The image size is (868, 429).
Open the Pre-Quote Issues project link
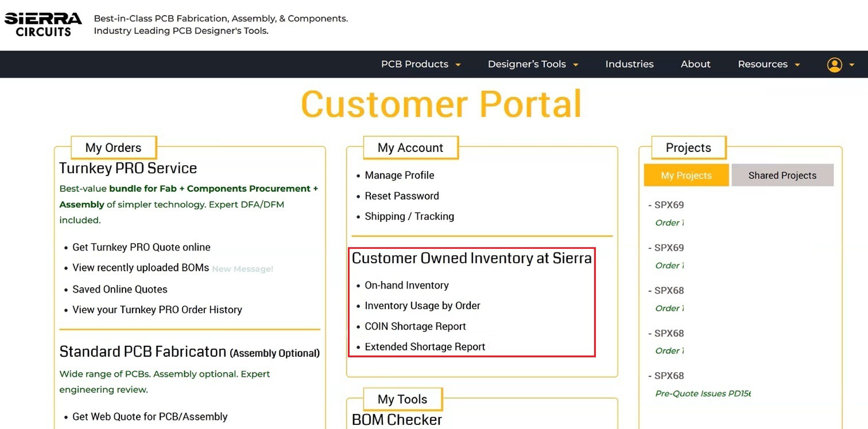(x=703, y=393)
